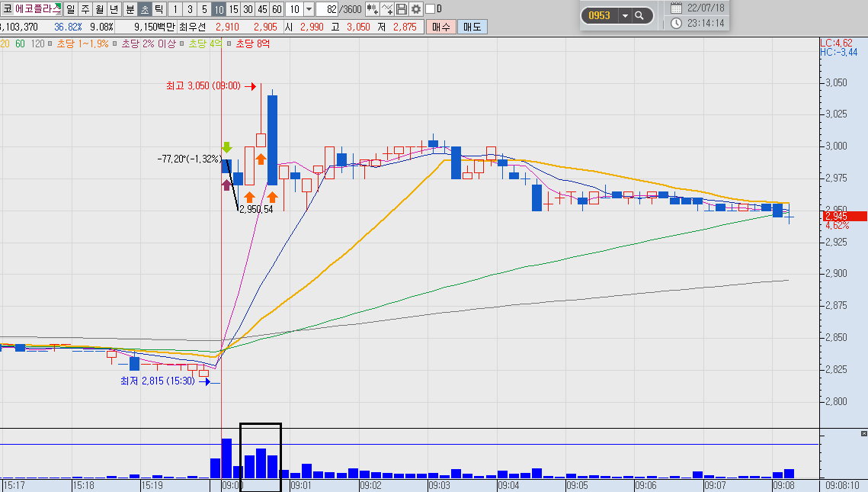The width and height of the screenshot is (868, 492).
Task: Set the interval to 5
Action: 204,9
